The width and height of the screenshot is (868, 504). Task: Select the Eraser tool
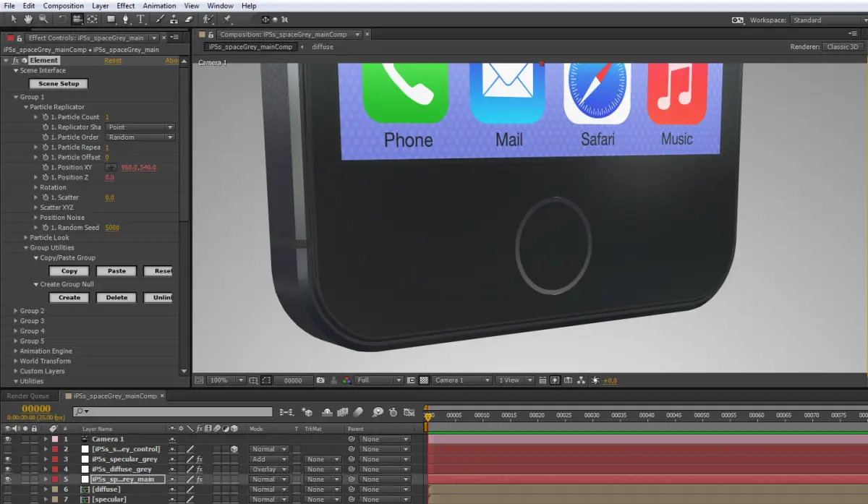[x=189, y=19]
